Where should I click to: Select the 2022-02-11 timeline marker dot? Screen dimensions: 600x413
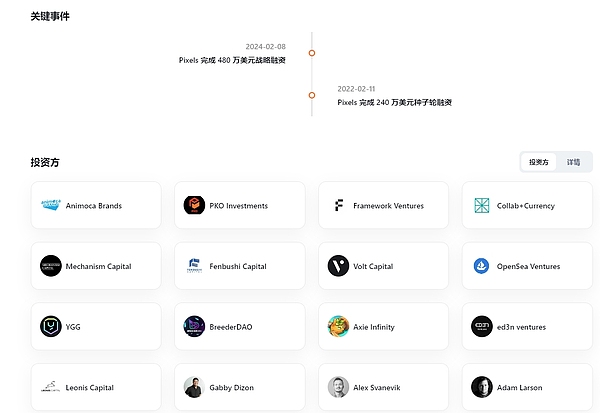pyautogui.click(x=312, y=95)
